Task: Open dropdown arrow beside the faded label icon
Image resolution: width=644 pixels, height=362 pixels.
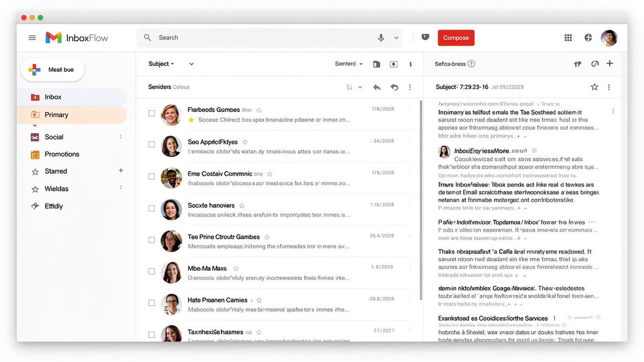Action: [360, 87]
